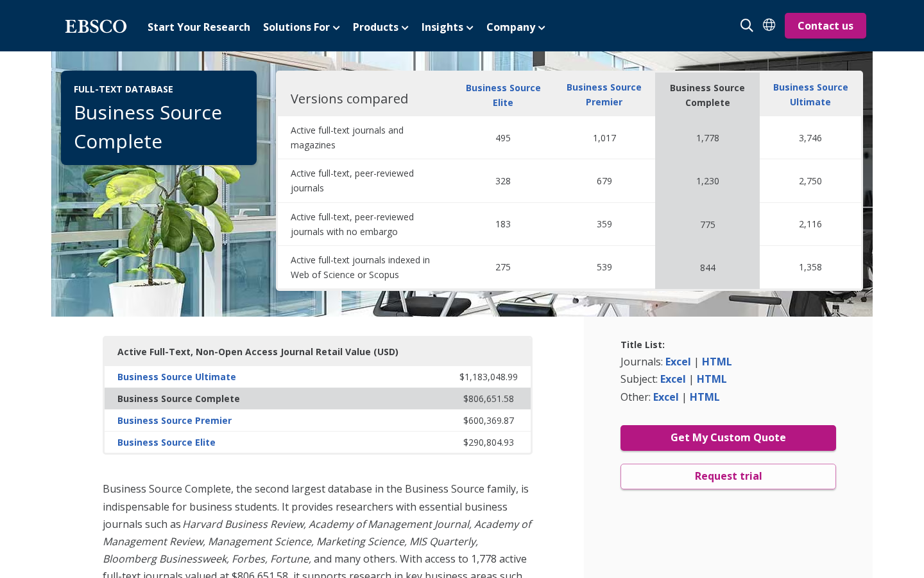Go to the EBSCO logo home link
The image size is (924, 578).
coord(96,26)
